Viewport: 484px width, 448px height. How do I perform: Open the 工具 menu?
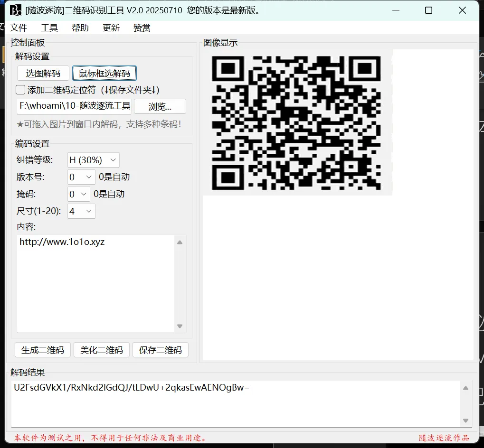tap(49, 28)
